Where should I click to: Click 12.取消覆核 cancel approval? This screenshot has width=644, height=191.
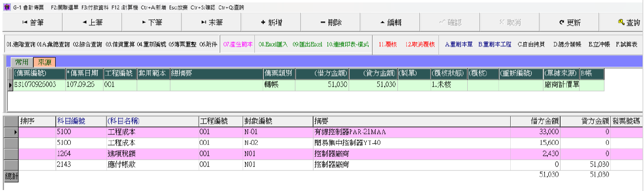pos(420,44)
